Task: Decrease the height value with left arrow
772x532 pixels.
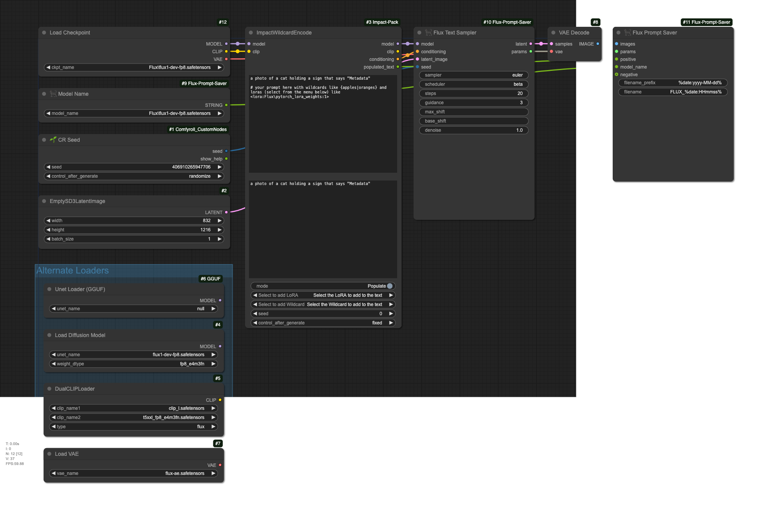Action: [x=49, y=230]
